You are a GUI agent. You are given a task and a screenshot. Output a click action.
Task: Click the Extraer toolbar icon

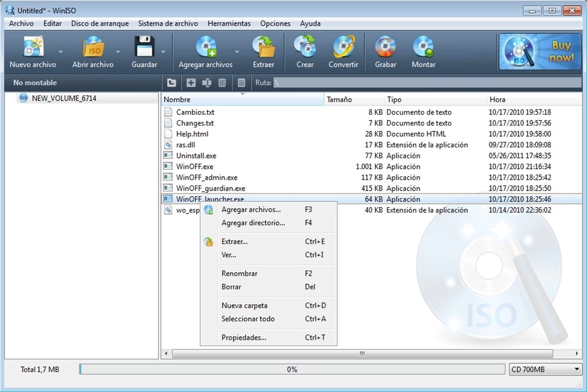263,46
